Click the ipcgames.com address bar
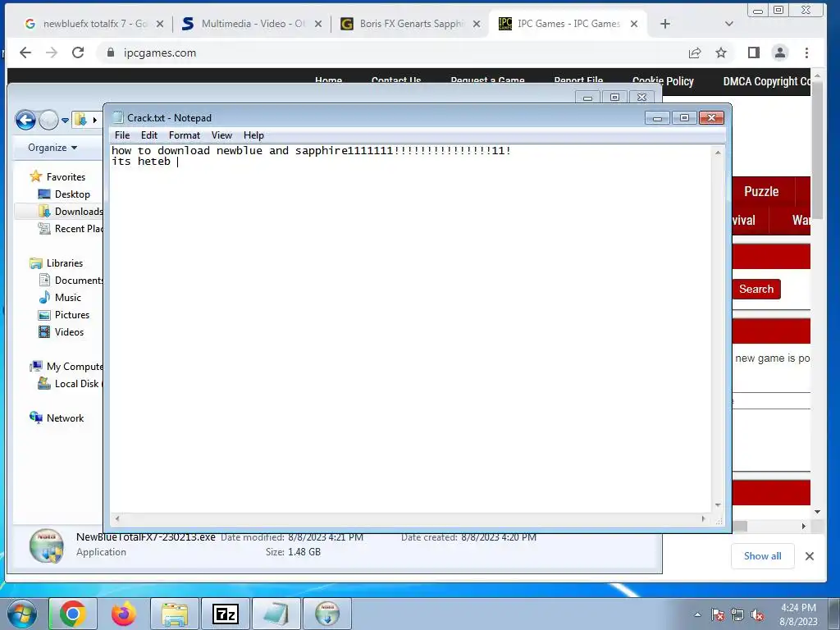840x630 pixels. click(x=391, y=52)
